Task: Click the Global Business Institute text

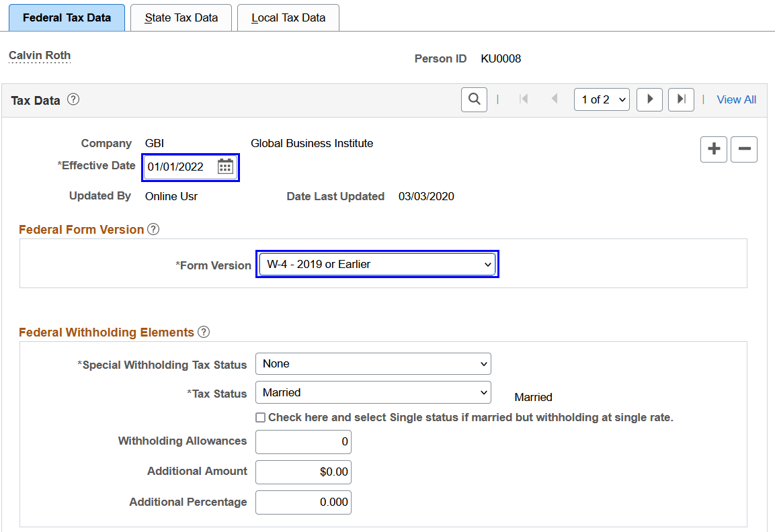Action: (x=312, y=143)
